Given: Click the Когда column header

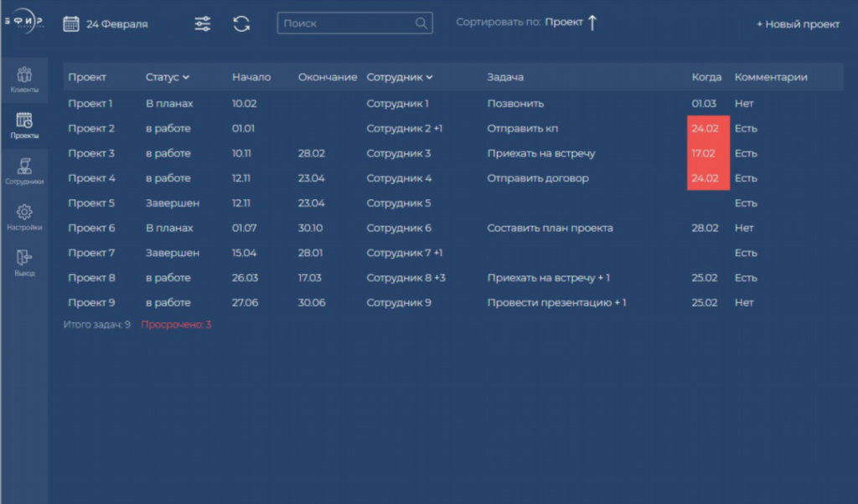Looking at the screenshot, I should point(706,77).
